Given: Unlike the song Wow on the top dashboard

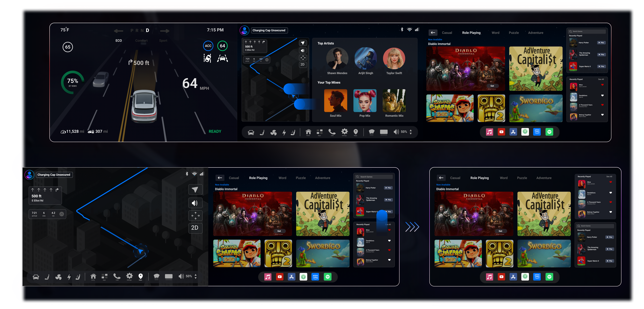Looking at the screenshot, I should (602, 85).
